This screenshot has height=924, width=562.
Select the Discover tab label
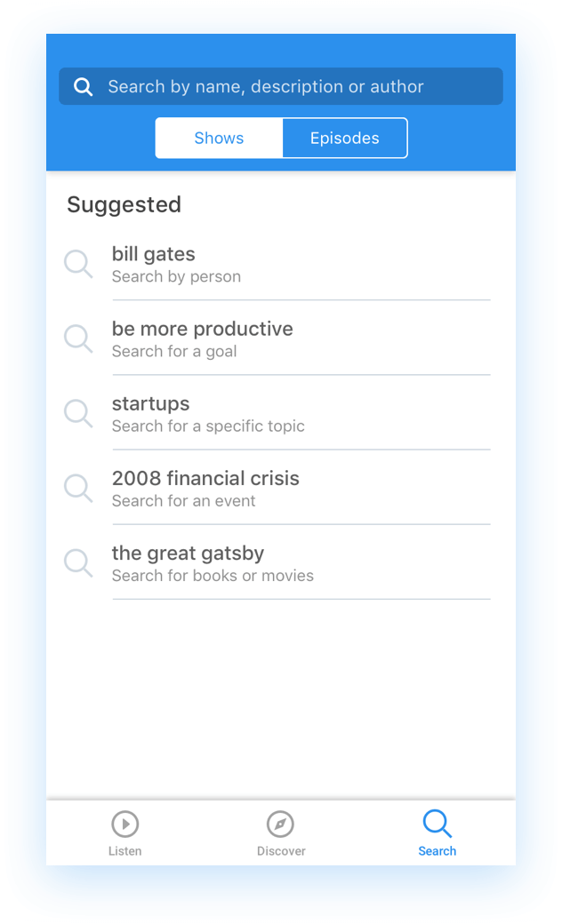(x=281, y=851)
